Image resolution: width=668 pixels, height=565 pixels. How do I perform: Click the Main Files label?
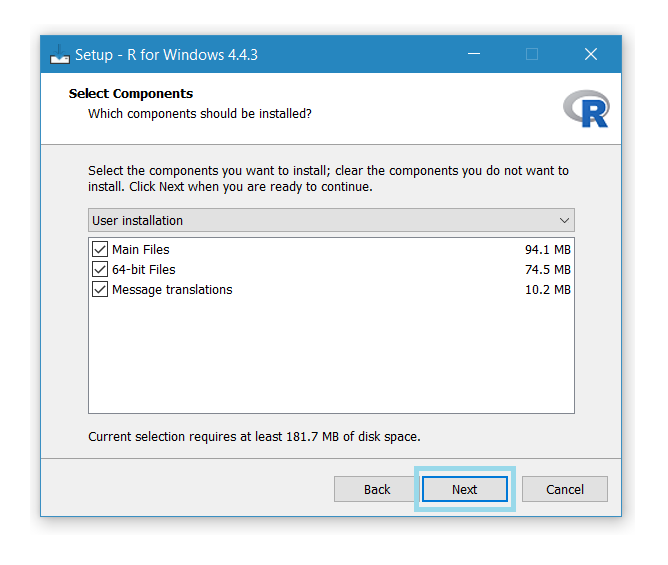pyautogui.click(x=141, y=250)
